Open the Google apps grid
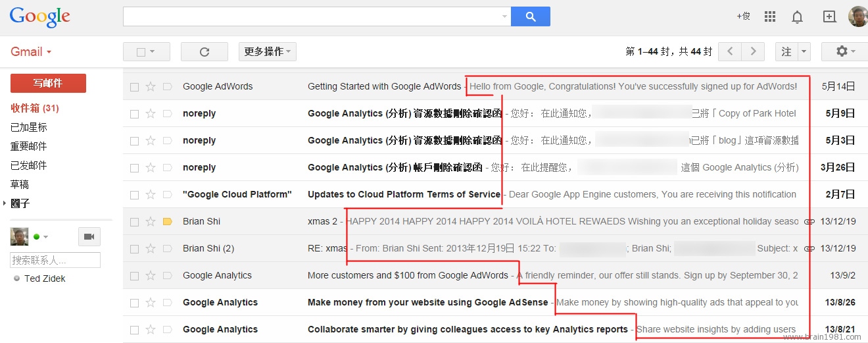The image size is (868, 343). click(770, 16)
